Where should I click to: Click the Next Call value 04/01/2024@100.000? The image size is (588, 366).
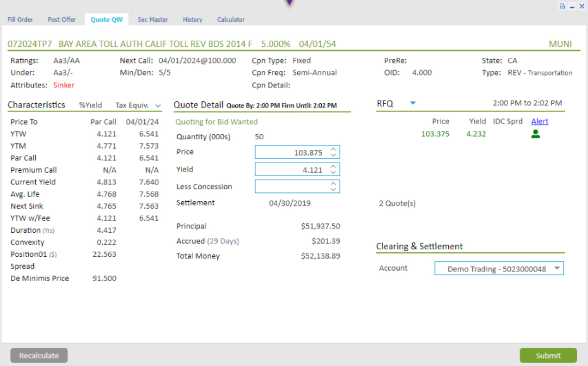(x=197, y=61)
